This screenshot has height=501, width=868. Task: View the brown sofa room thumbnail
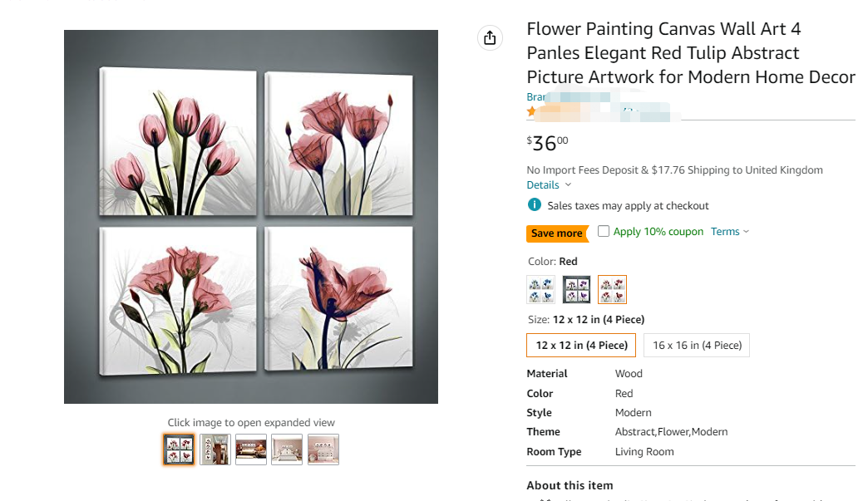tap(251, 449)
